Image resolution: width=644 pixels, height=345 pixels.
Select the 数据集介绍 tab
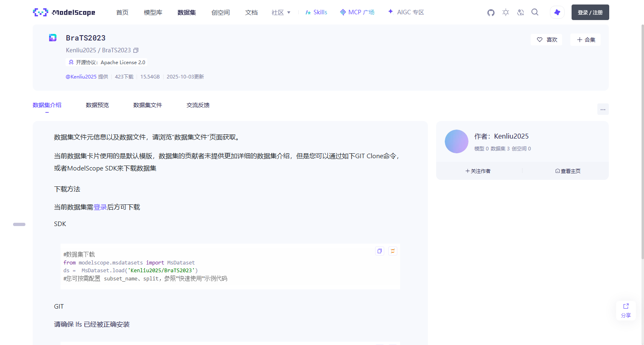47,105
